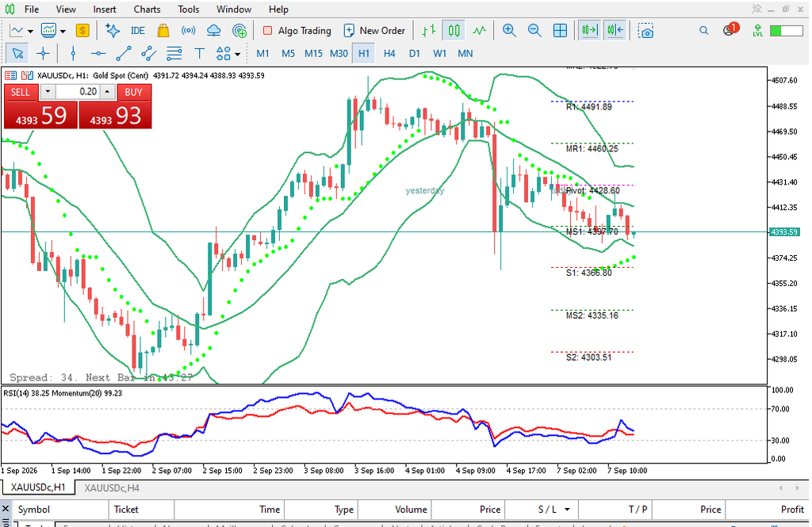Switch to the XAUUSDc,H4 chart tab
This screenshot has width=812, height=527.
click(112, 487)
